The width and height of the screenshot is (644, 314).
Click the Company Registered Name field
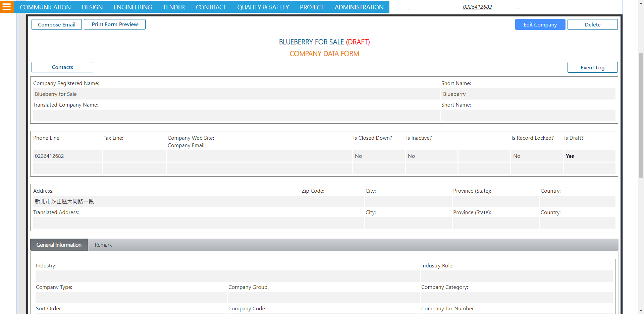[236, 94]
